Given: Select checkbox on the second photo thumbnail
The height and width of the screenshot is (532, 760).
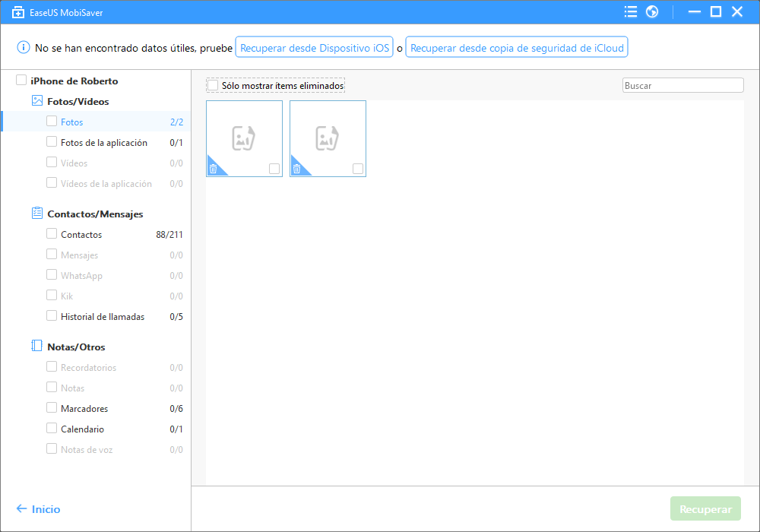Looking at the screenshot, I should click(x=358, y=169).
